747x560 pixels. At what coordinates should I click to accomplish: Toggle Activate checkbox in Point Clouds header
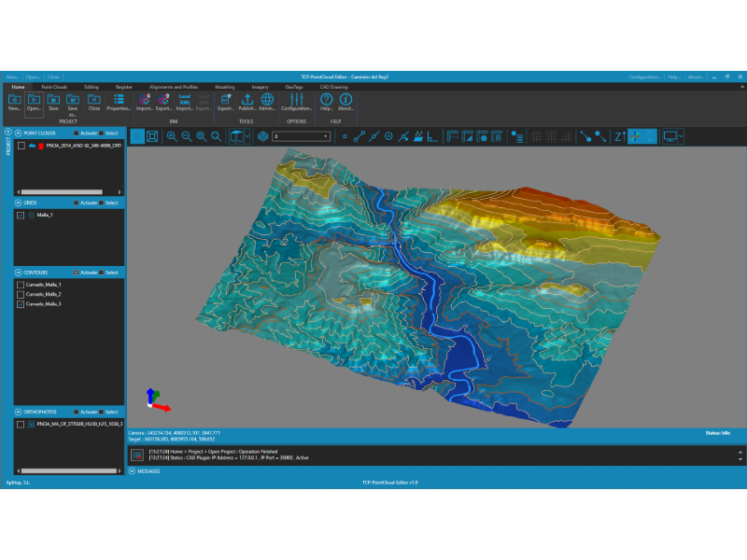click(77, 133)
